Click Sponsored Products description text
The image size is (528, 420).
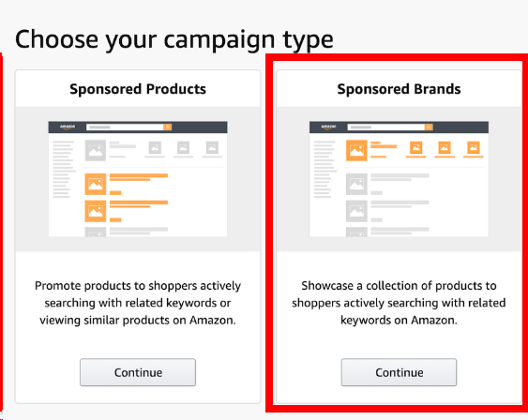tap(138, 303)
